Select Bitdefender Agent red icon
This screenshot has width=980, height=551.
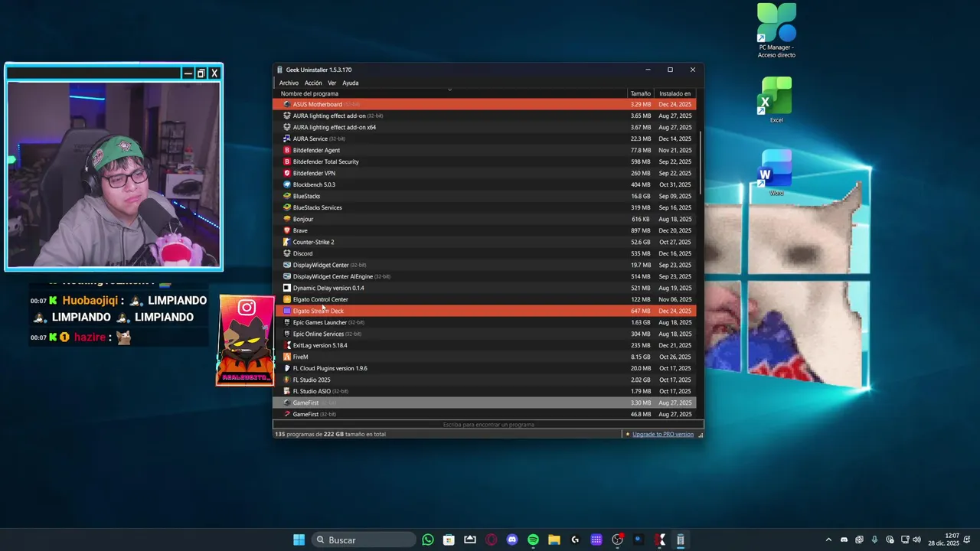pyautogui.click(x=287, y=150)
